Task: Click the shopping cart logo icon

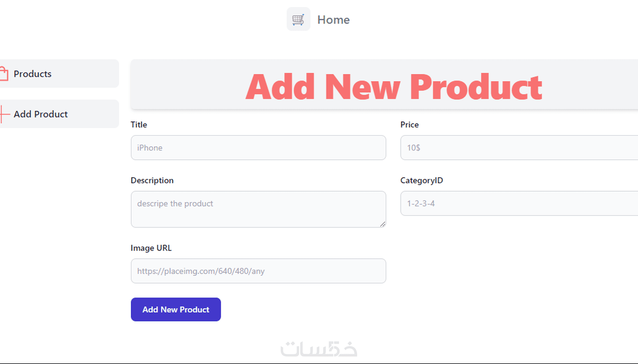Action: point(298,19)
